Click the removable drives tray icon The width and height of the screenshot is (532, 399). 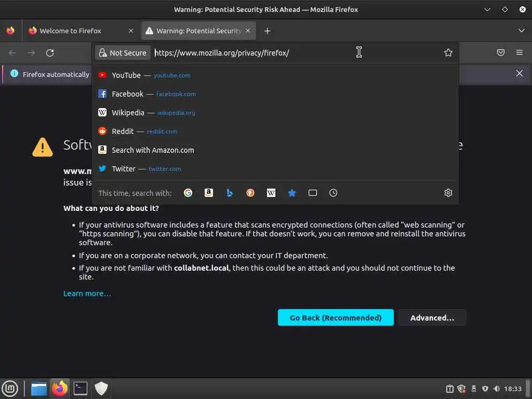tap(474, 389)
